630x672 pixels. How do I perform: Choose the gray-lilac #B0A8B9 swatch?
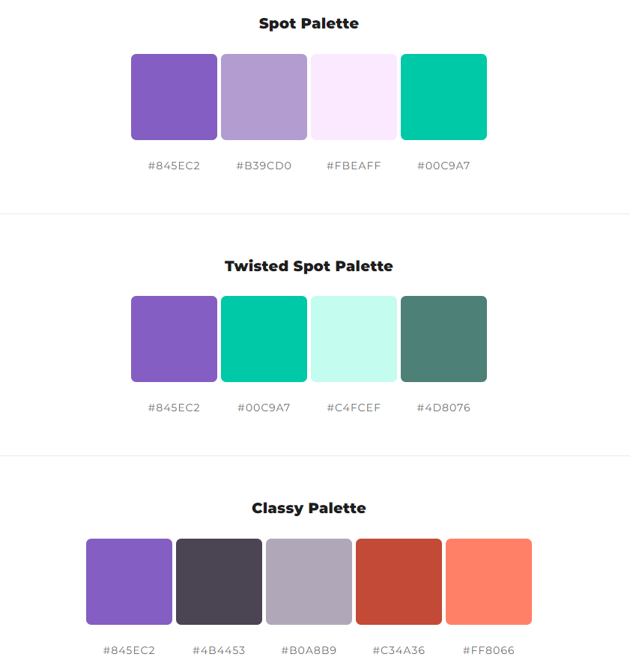point(309,581)
